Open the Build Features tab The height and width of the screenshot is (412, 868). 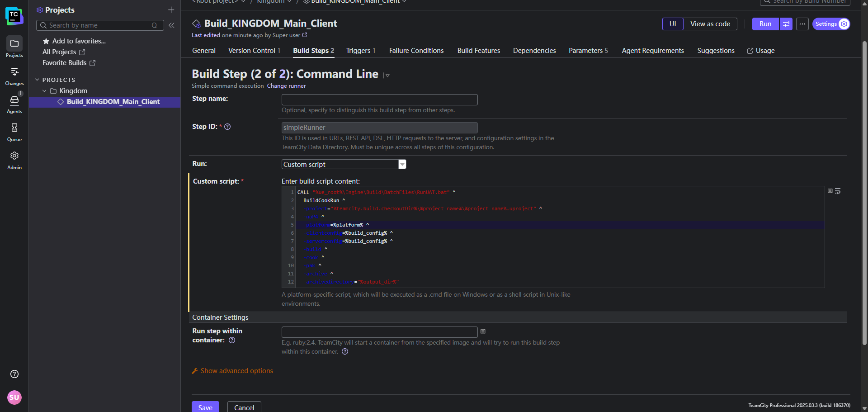click(x=479, y=51)
